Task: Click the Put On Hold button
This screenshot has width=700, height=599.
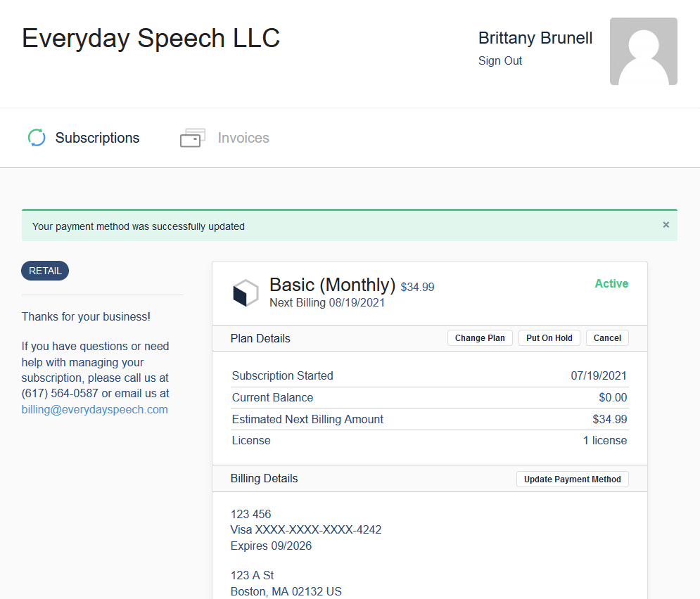Action: (x=549, y=338)
